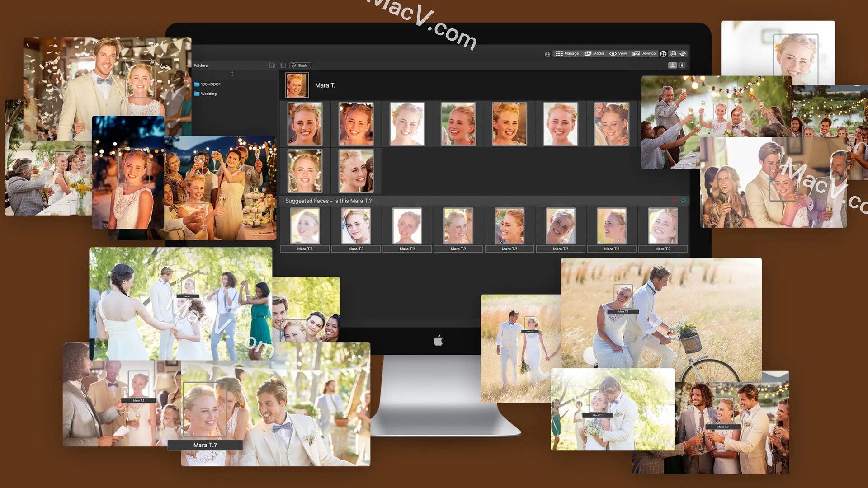Screen dimensions: 868x488
Task: Select the standing figure view toggle
Action: pos(682,66)
